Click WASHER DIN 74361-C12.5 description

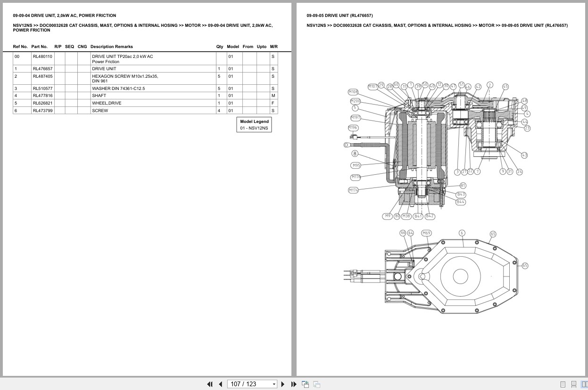(x=118, y=89)
